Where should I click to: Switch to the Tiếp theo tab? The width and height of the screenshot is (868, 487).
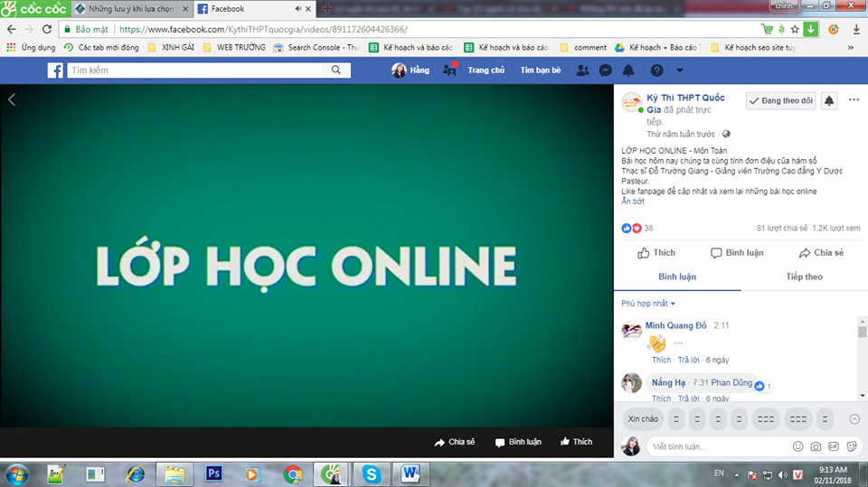805,276
